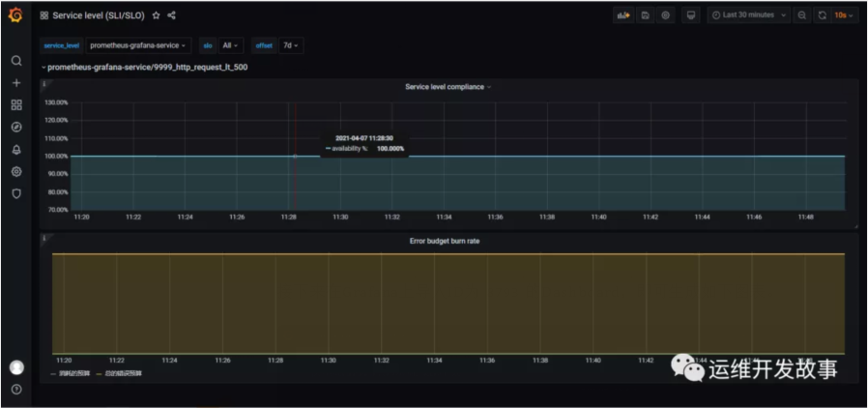Screen dimensions: 868x408
Task: Click the Create plus icon in sidebar
Action: click(15, 83)
